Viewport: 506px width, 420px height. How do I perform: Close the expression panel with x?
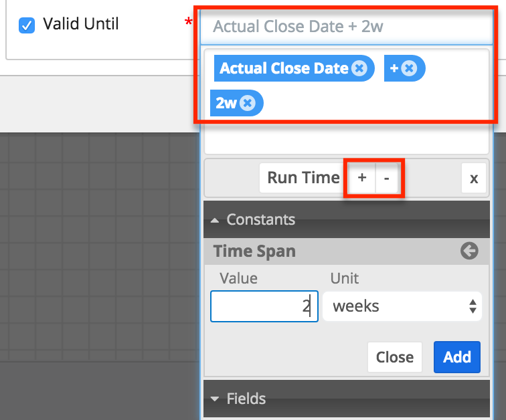pos(474,179)
